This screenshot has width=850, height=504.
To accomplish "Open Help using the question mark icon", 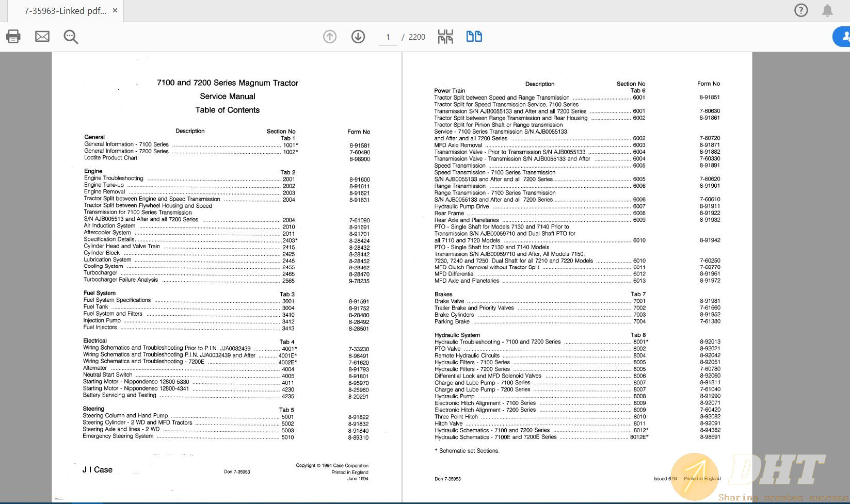I will click(801, 10).
